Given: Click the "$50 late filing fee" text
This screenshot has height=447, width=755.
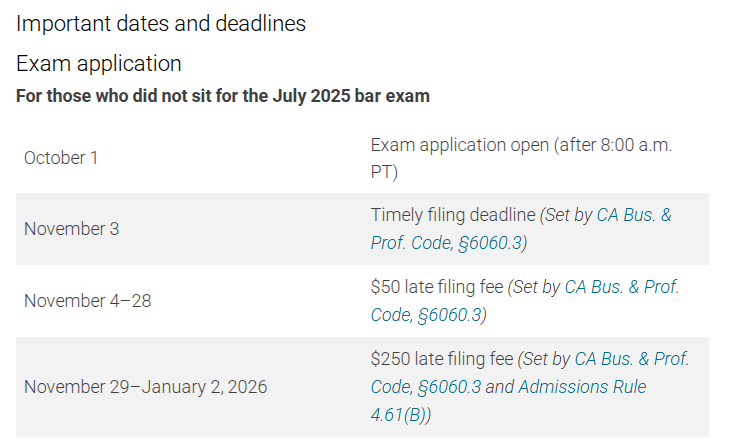Looking at the screenshot, I should point(436,287).
